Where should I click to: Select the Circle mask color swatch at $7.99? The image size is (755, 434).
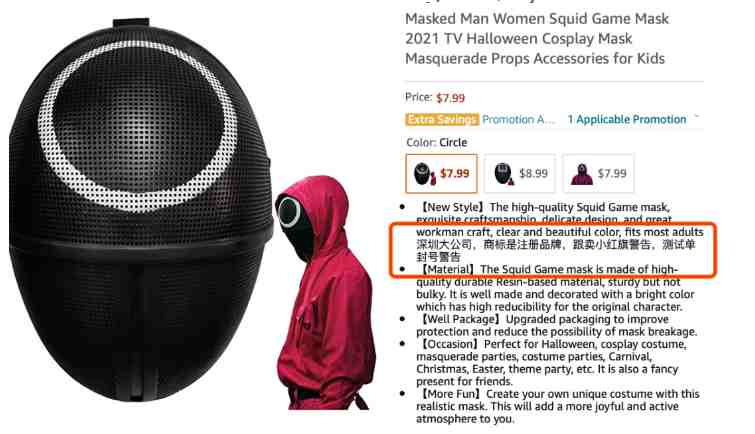(x=442, y=173)
